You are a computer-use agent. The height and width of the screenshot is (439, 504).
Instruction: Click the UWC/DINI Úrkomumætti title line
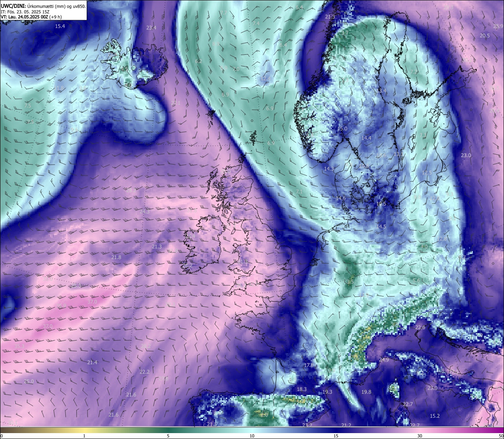click(x=43, y=6)
